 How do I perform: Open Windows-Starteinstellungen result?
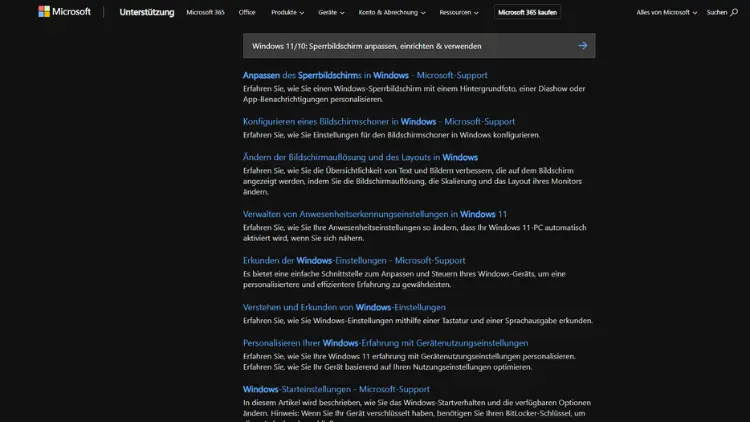[x=336, y=389]
